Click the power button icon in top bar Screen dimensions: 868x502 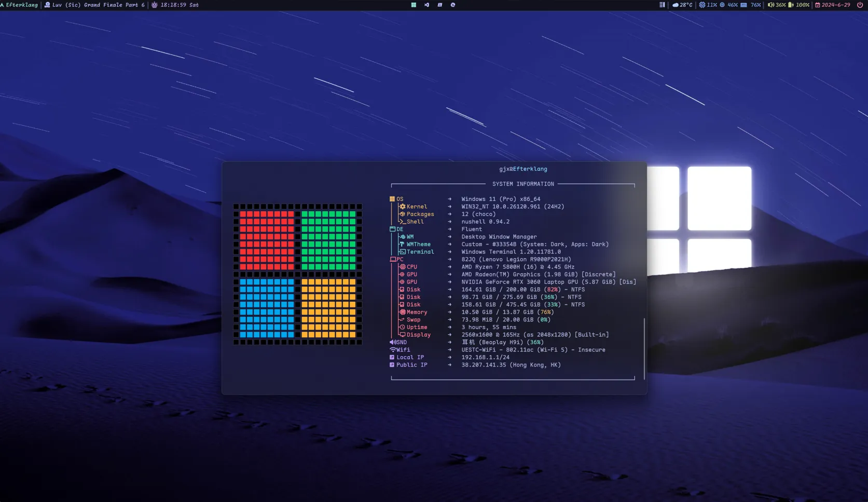click(x=860, y=5)
